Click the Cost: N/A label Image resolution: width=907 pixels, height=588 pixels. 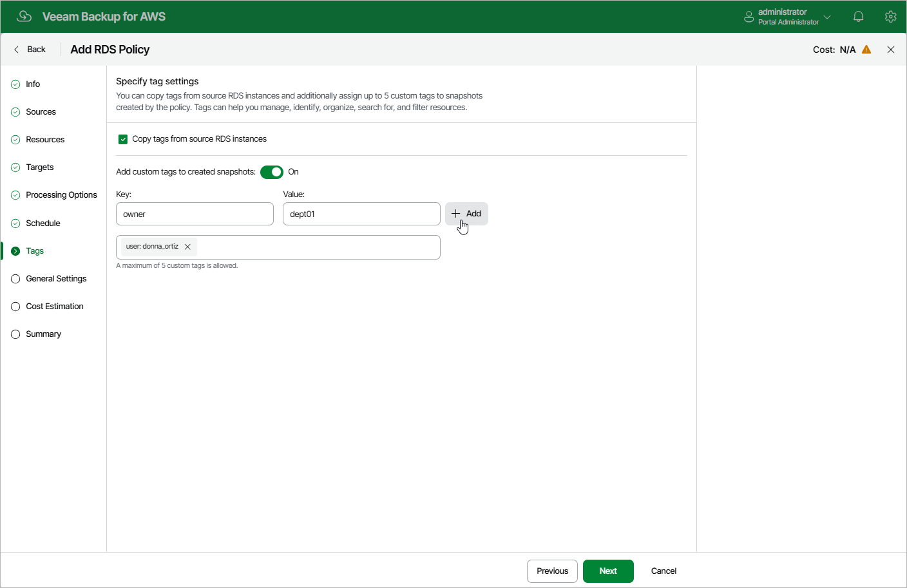click(834, 50)
